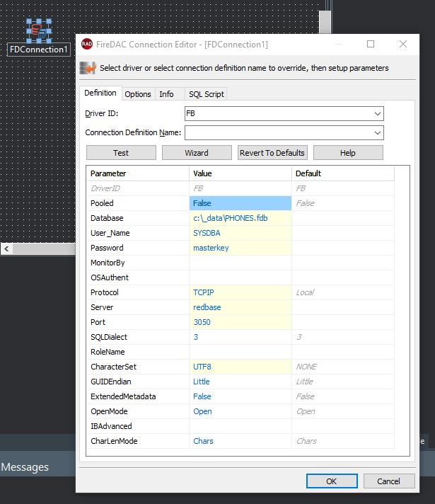Image resolution: width=435 pixels, height=504 pixels.
Task: Select the Protocol parameter name
Action: click(x=105, y=292)
